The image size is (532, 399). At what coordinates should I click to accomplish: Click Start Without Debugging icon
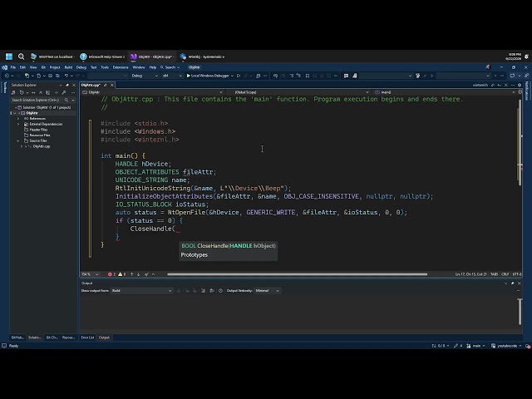(x=239, y=76)
